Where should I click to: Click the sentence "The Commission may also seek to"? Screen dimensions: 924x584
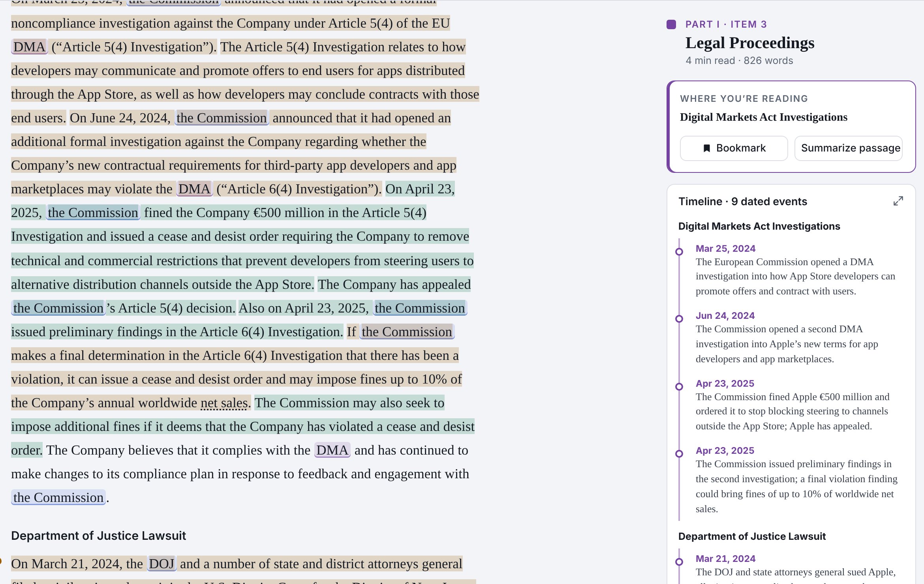pyautogui.click(x=349, y=403)
